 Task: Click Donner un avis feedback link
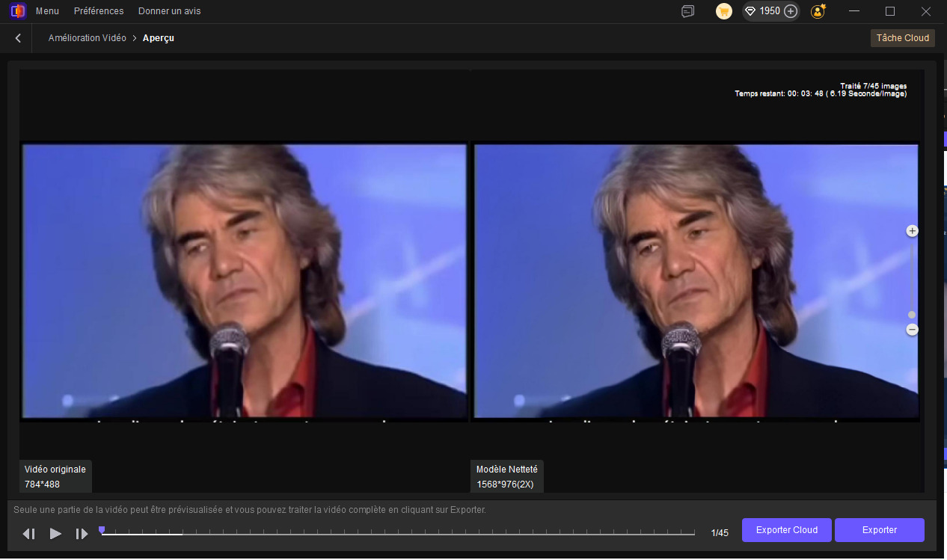tap(169, 11)
